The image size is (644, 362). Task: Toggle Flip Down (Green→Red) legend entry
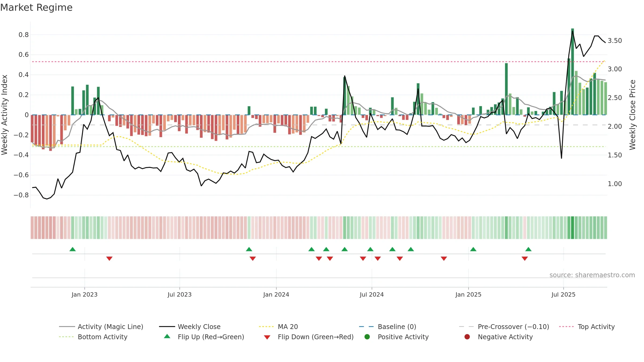point(309,337)
